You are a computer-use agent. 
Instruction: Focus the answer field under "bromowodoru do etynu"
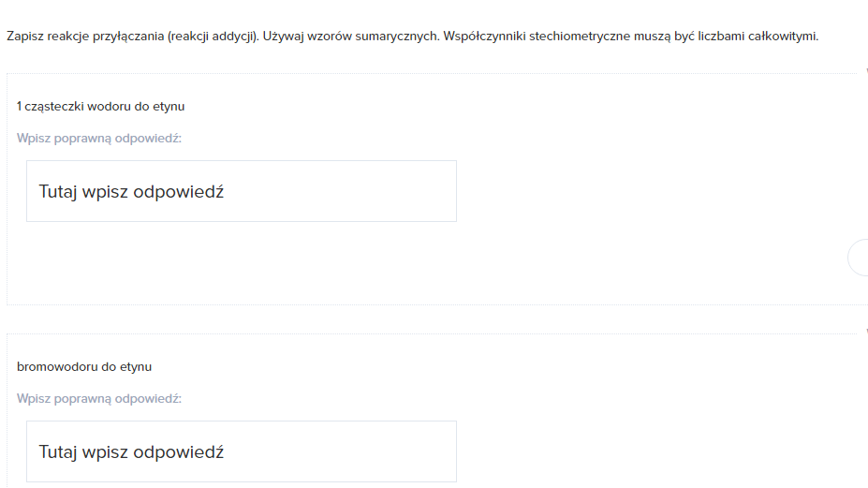tap(241, 451)
